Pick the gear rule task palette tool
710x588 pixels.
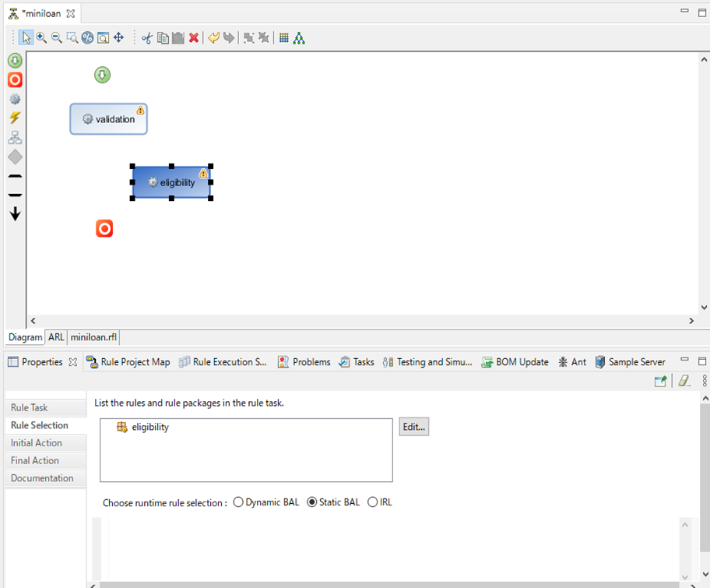pos(15,99)
